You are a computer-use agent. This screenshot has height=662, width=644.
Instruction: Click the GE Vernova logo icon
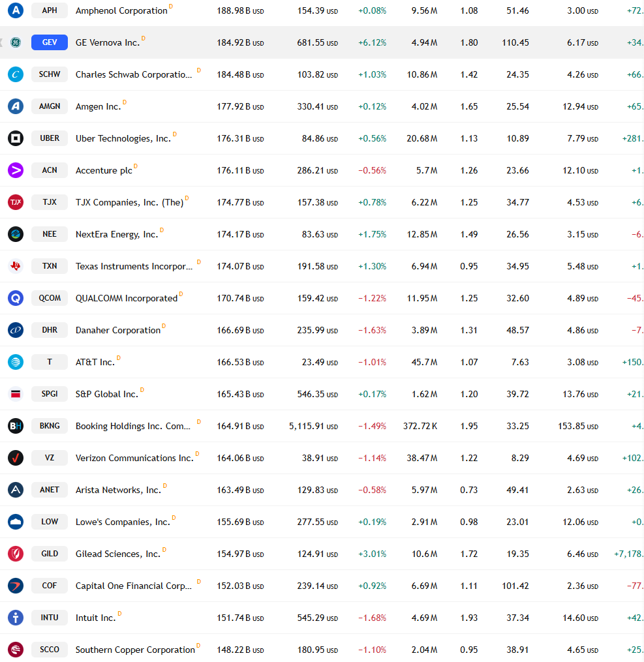click(x=16, y=42)
